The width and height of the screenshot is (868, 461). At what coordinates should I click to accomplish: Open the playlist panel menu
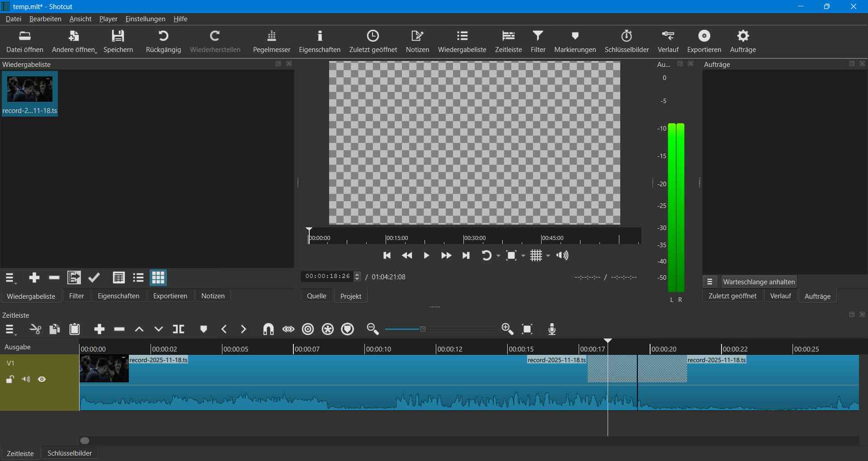tap(9, 278)
